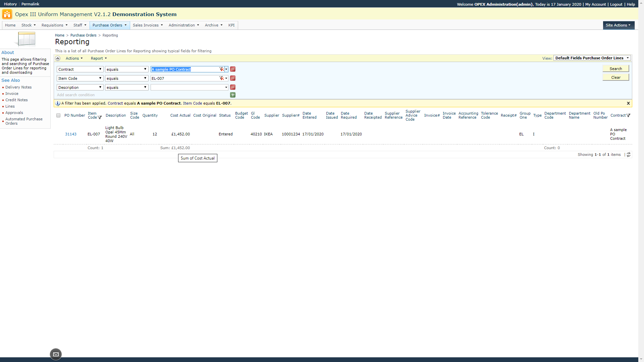Screen dimensions: 644x362
Task: Open the Default Fields view dropdown
Action: 592,58
